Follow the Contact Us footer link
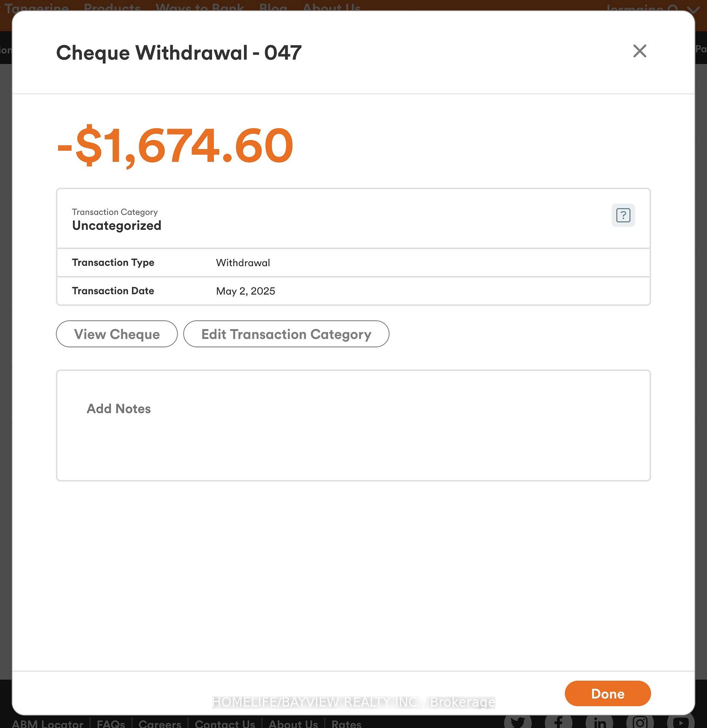707x728 pixels. point(225,723)
